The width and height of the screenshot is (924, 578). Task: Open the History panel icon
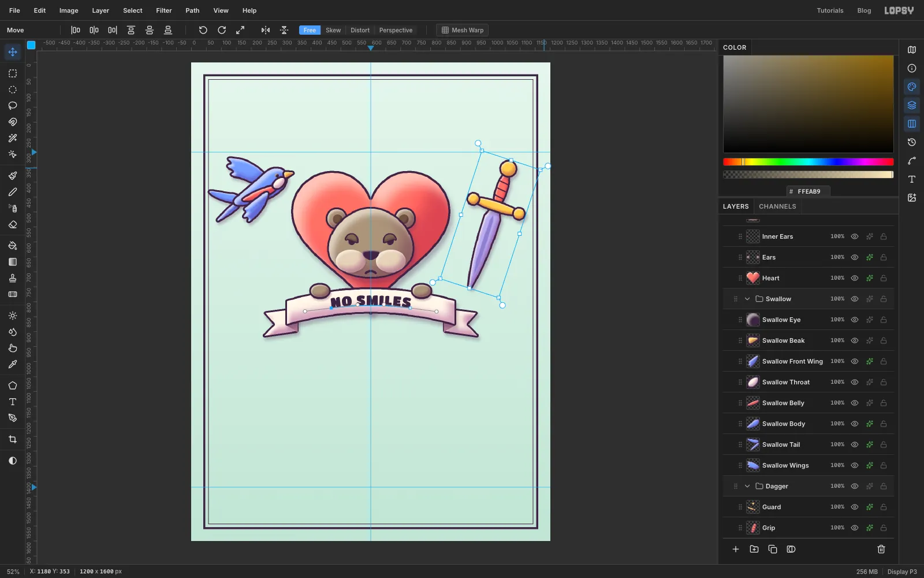tap(912, 142)
